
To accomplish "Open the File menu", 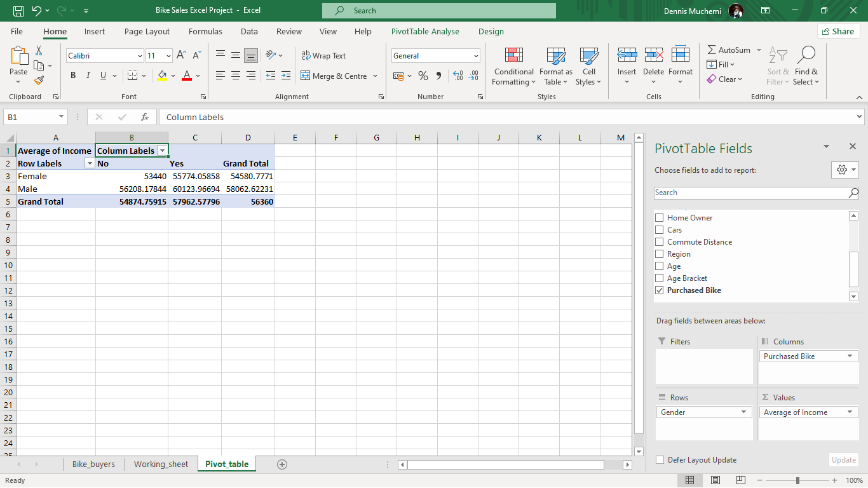I will (17, 31).
